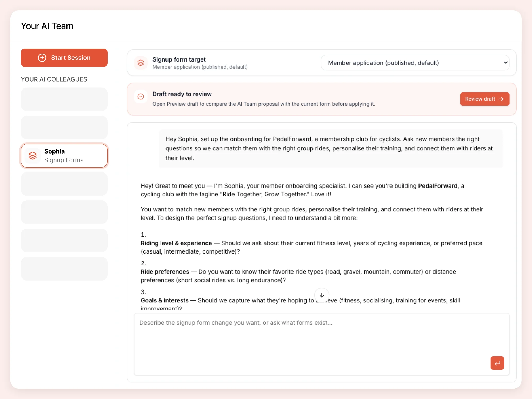532x399 pixels.
Task: Open the Signup form target dropdown
Action: point(415,63)
